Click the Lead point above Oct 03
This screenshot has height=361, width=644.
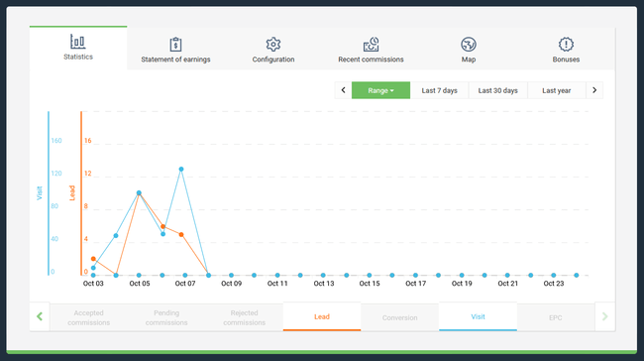93,259
